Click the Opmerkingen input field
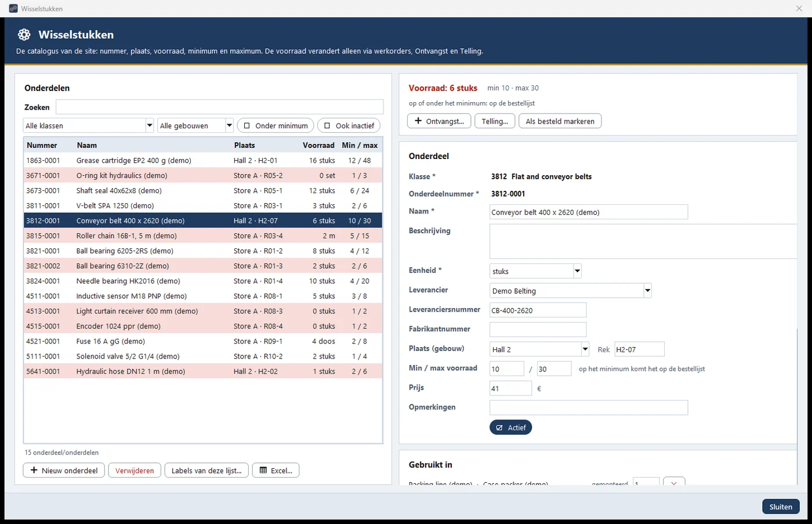The height and width of the screenshot is (524, 812). pos(589,407)
